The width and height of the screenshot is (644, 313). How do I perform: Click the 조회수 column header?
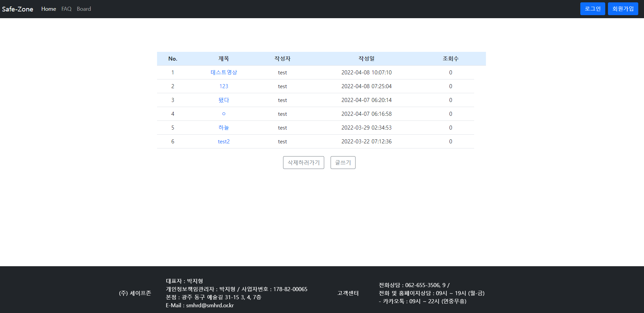click(x=450, y=58)
